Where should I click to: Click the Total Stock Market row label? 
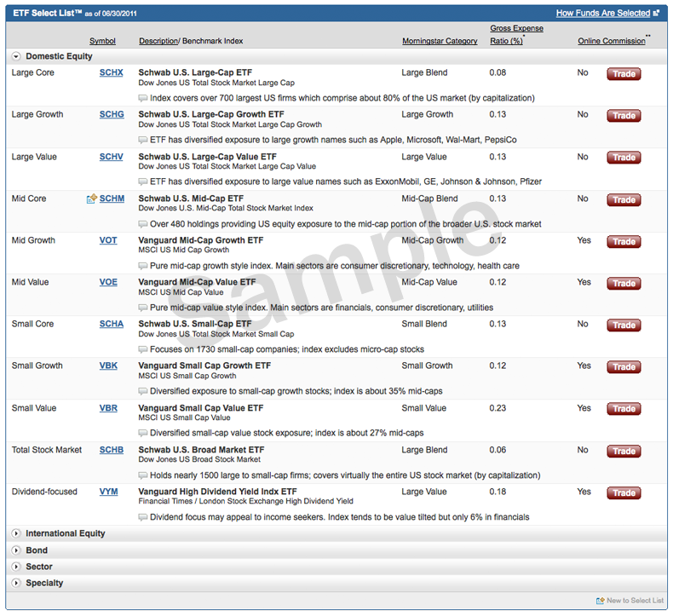point(46,450)
